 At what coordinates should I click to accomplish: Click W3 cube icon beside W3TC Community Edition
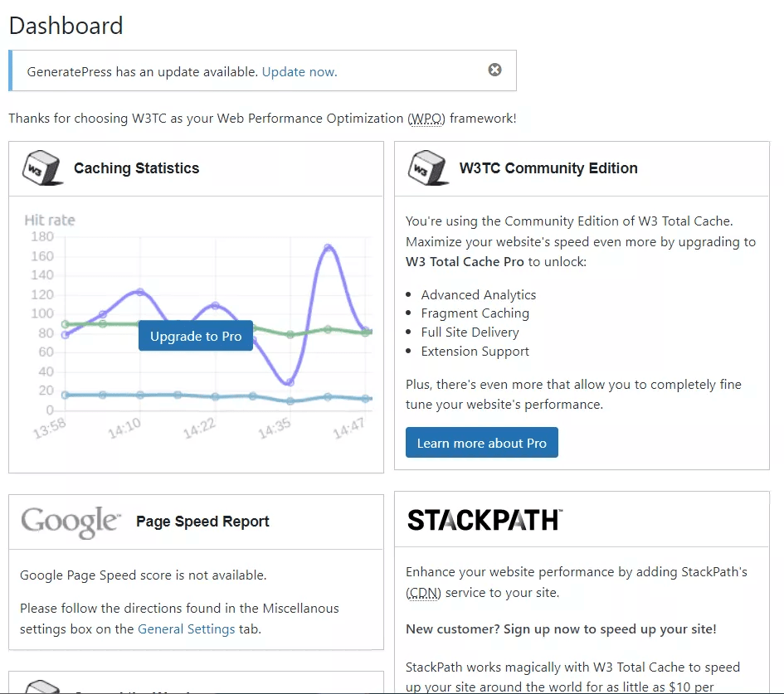[428, 167]
